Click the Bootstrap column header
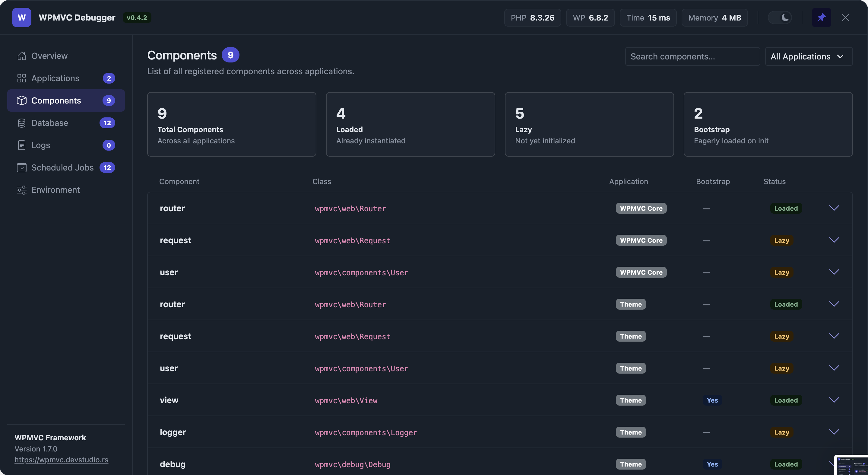Image resolution: width=868 pixels, height=475 pixels. point(713,181)
